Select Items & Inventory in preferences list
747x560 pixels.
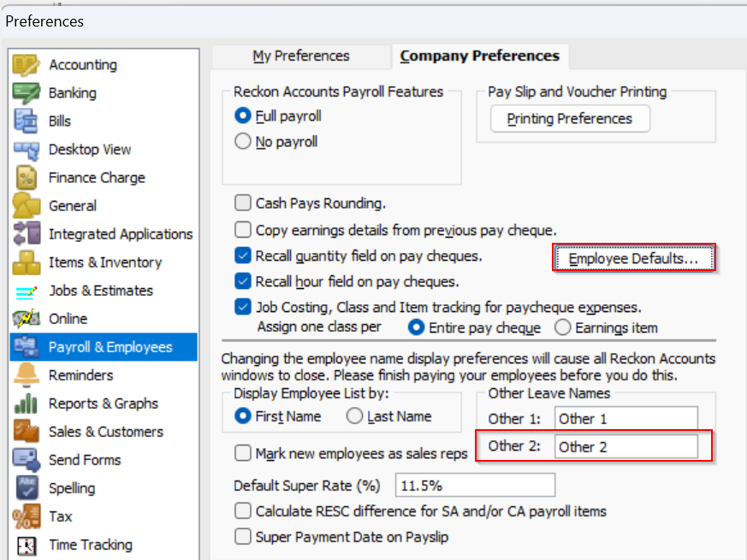pyautogui.click(x=105, y=262)
